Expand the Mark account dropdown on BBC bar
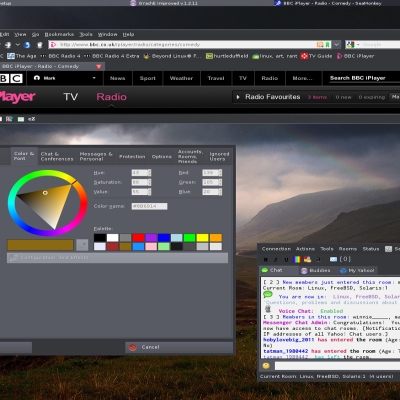Image resolution: width=400 pixels, height=400 pixels. pyautogui.click(x=94, y=78)
